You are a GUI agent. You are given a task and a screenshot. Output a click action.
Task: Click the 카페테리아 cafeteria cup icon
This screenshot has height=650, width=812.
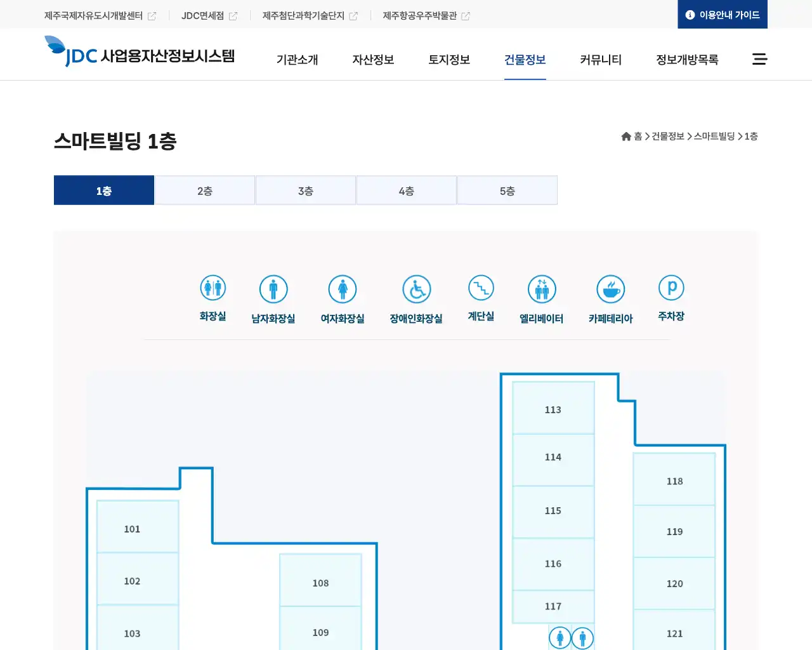click(x=611, y=289)
